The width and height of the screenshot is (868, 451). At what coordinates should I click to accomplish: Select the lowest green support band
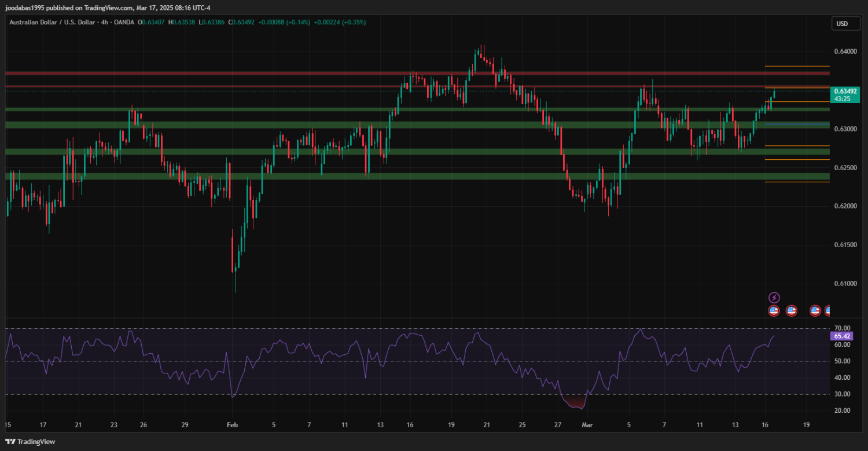tap(347, 177)
